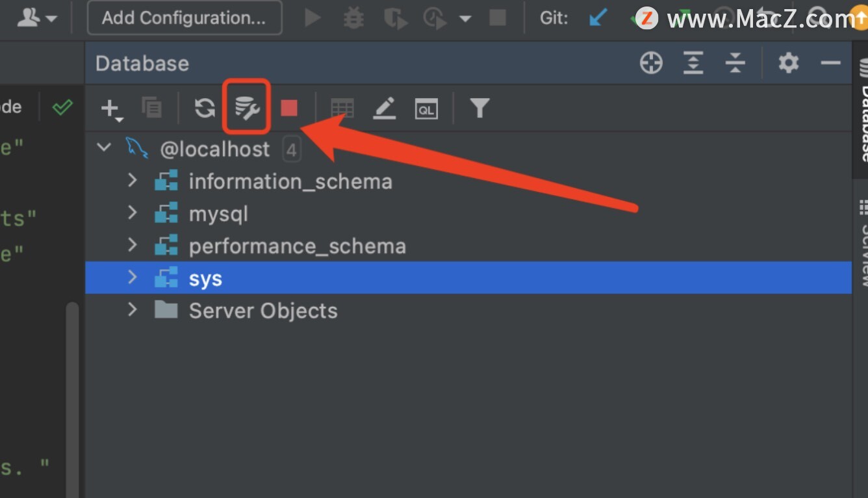Open the user account dropdown
Viewport: 868px width, 498px height.
[x=36, y=18]
